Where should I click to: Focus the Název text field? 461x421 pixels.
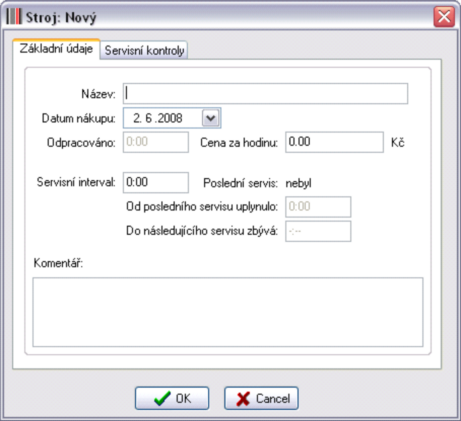click(x=265, y=94)
